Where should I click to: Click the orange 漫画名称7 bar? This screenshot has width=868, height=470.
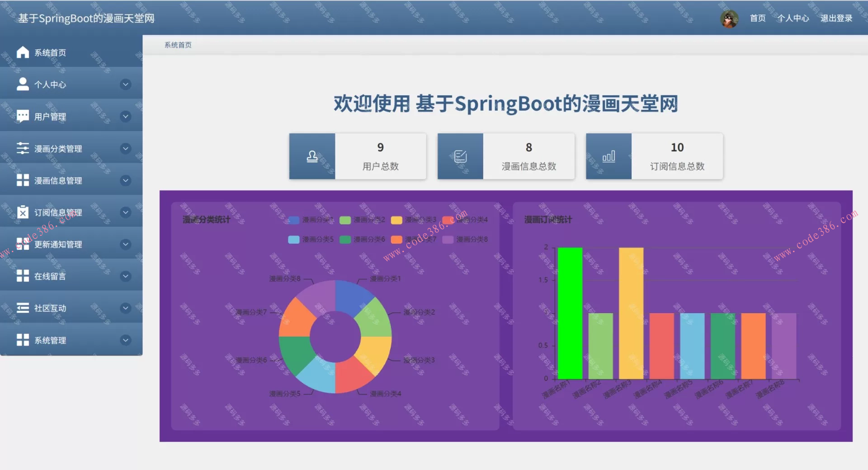753,346
